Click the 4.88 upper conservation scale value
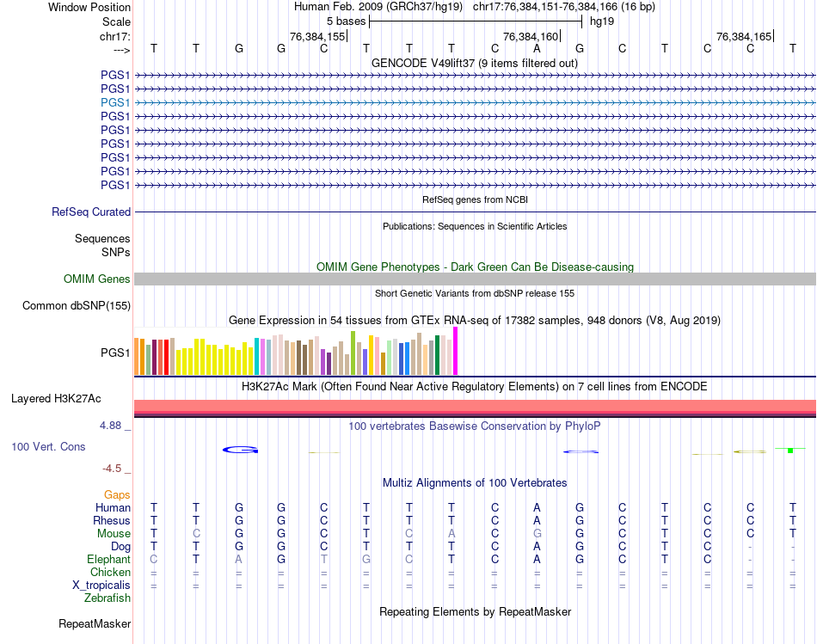 click(110, 426)
